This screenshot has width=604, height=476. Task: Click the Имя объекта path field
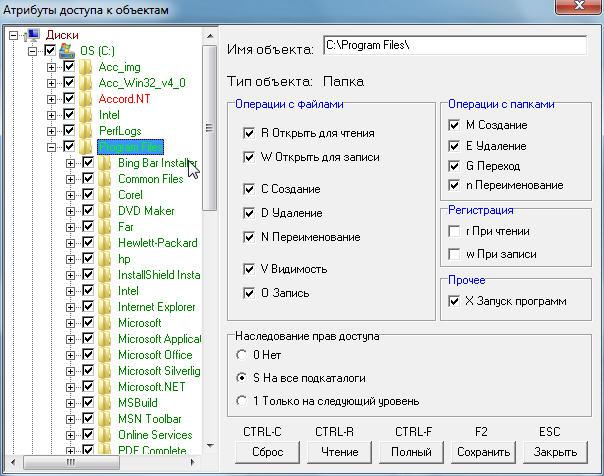pyautogui.click(x=455, y=45)
